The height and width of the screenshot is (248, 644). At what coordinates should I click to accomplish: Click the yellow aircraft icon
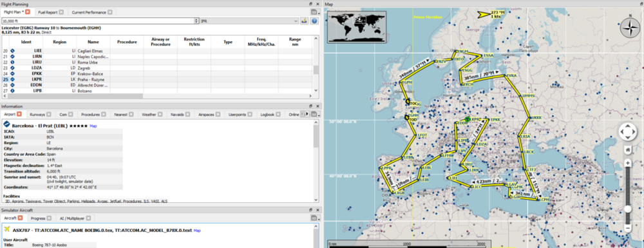7,229
